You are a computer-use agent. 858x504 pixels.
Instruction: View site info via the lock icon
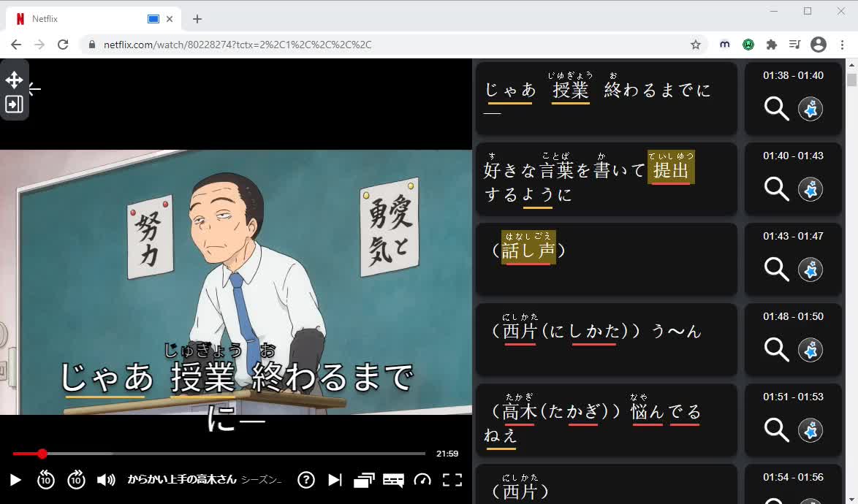click(92, 45)
